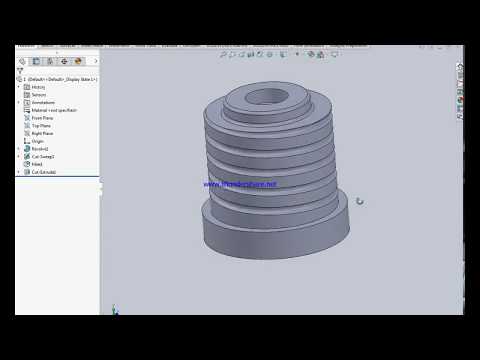The image size is (480, 360).
Task: Expand the History folder node
Action: pyautogui.click(x=19, y=87)
